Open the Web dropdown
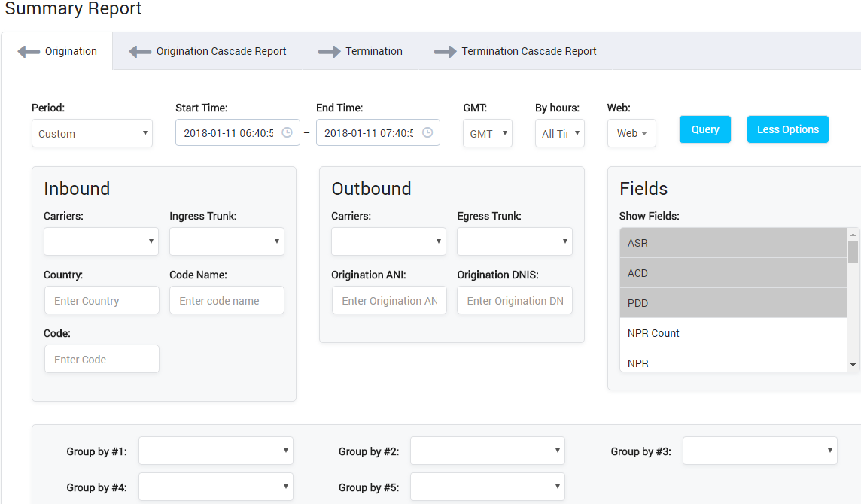Screen dimensions: 861x504 [631, 133]
